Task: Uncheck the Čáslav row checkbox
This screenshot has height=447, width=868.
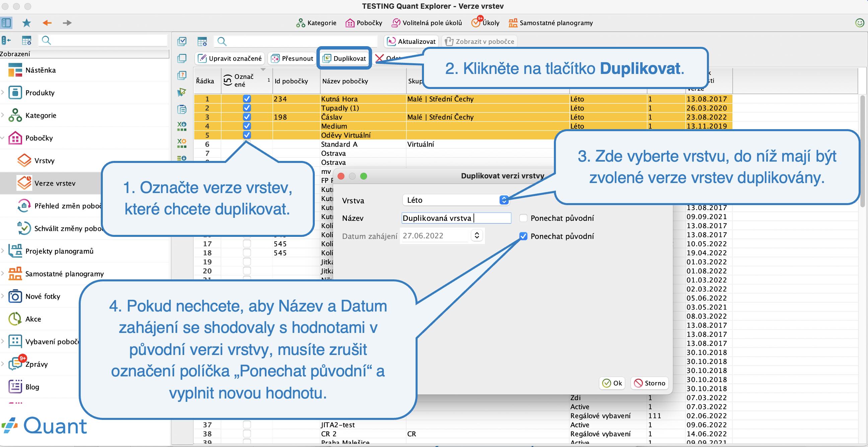Action: [247, 117]
